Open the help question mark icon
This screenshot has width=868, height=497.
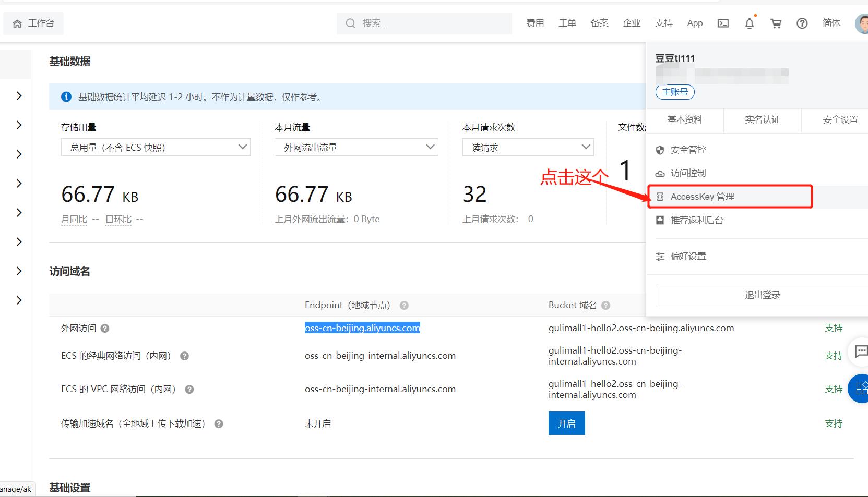pyautogui.click(x=802, y=23)
